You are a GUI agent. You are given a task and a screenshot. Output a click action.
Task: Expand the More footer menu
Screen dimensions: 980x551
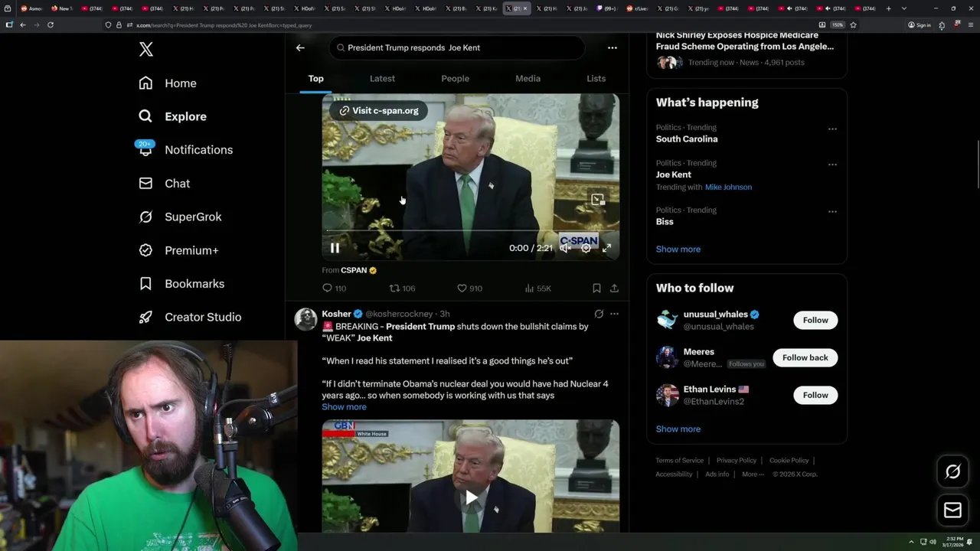753,474
